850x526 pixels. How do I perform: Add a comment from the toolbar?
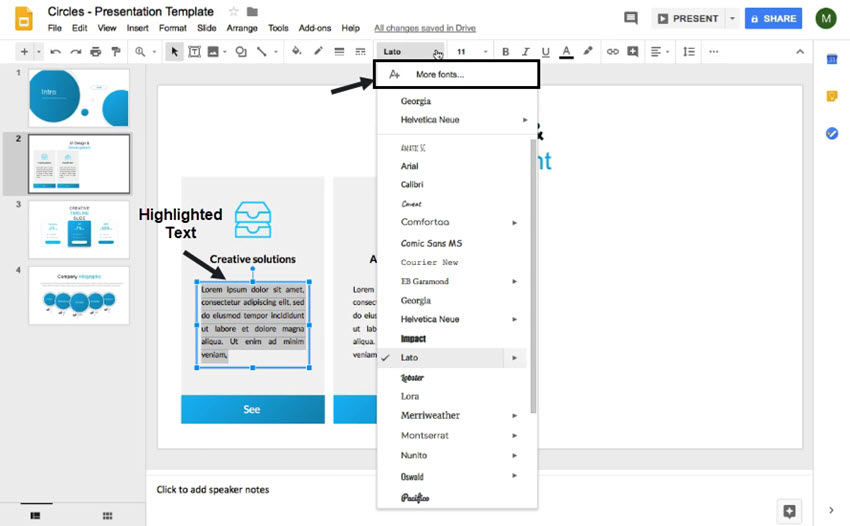(633, 52)
